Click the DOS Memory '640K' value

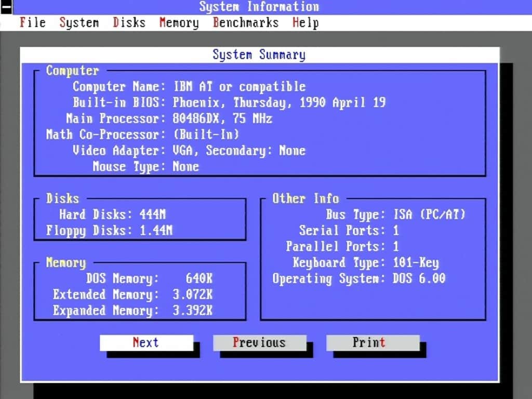coord(199,278)
